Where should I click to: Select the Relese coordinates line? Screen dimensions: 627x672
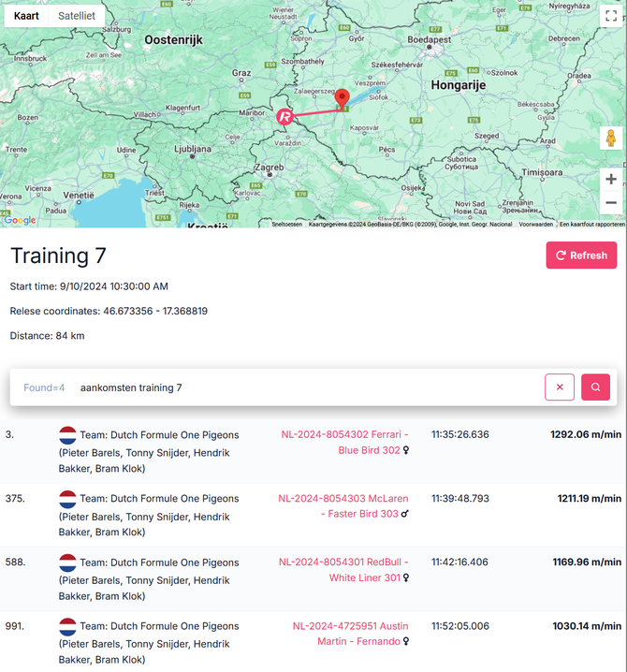pyautogui.click(x=109, y=311)
